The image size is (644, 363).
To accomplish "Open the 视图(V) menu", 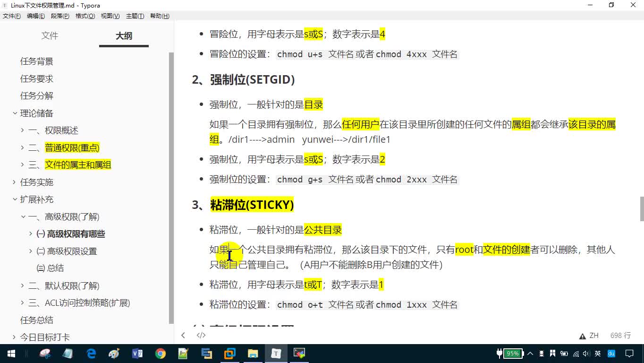I will (110, 16).
